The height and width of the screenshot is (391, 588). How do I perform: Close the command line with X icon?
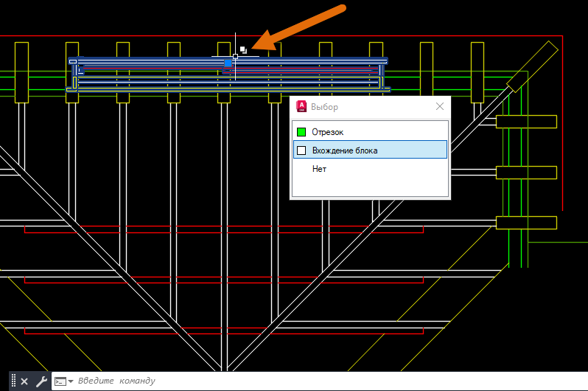pos(24,381)
